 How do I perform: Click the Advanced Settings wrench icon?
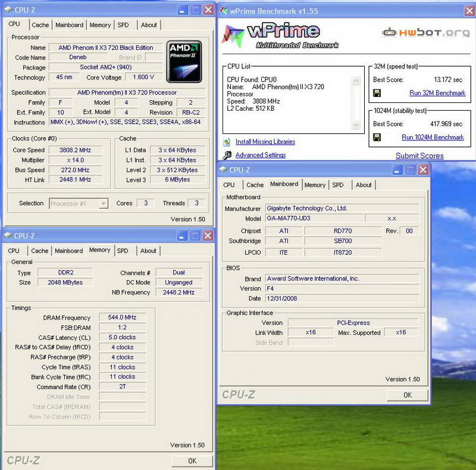pyautogui.click(x=227, y=155)
